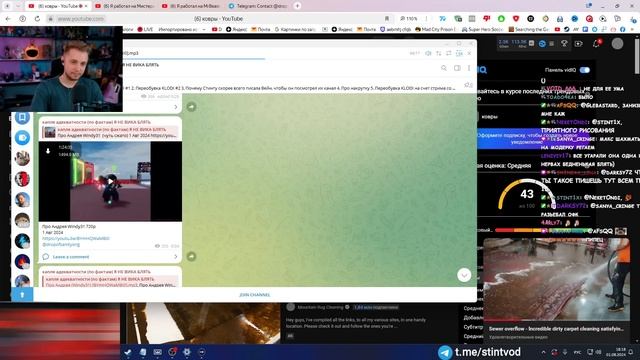Open the Mountain Rug Cleaning channel name
The height and width of the screenshot is (360, 640).
pos(321,307)
